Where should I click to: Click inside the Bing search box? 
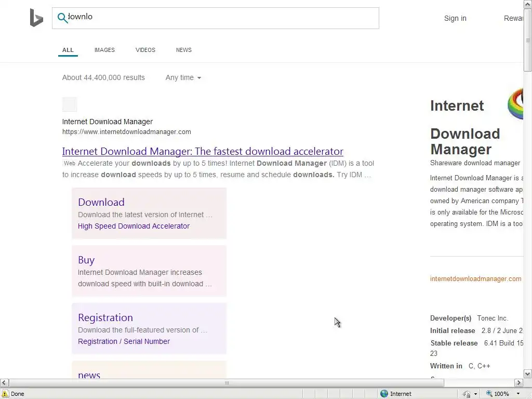216,18
